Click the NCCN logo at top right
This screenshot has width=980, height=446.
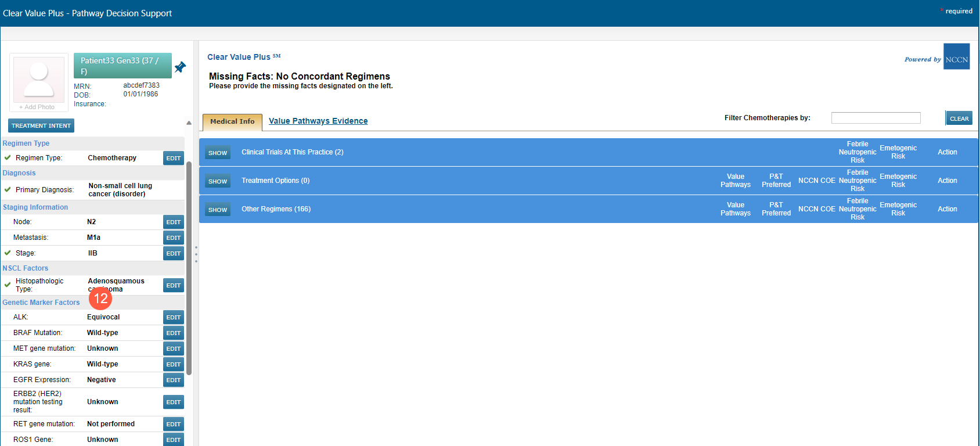tap(956, 57)
